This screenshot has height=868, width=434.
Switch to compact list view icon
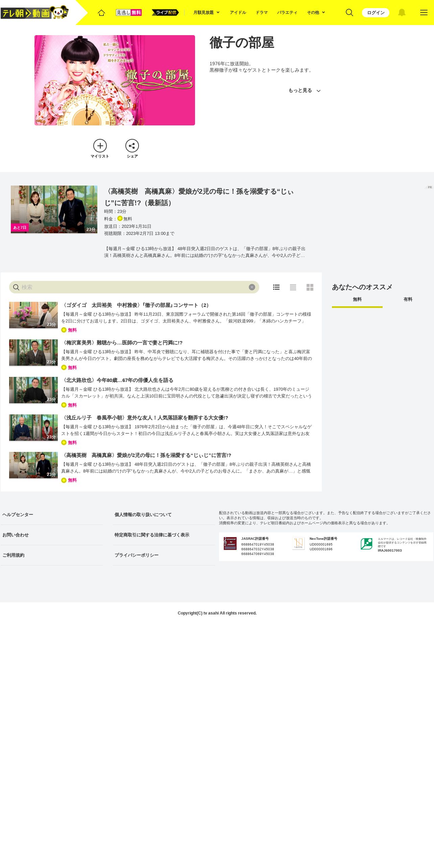point(293,287)
